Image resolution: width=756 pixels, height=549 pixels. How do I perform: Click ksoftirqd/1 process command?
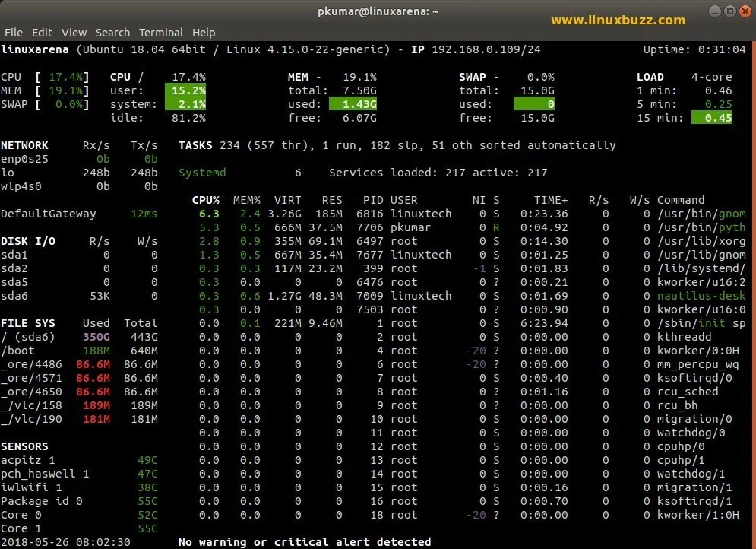pyautogui.click(x=694, y=501)
